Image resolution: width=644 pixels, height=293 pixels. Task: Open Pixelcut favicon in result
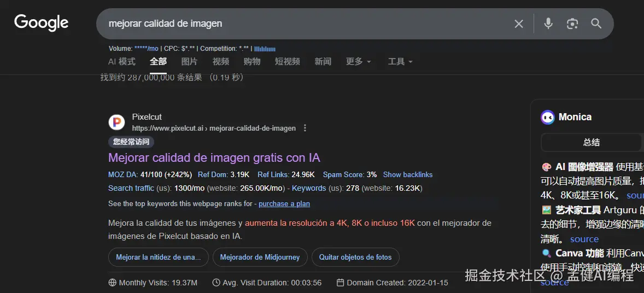(116, 122)
